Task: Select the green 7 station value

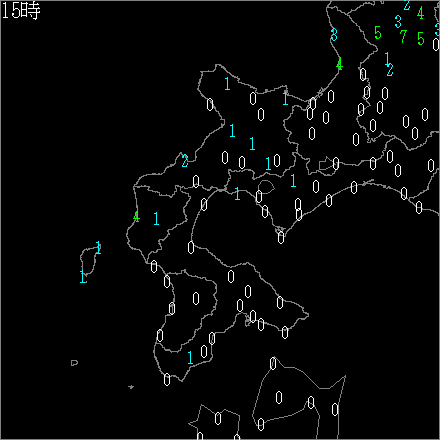Action: click(x=403, y=36)
